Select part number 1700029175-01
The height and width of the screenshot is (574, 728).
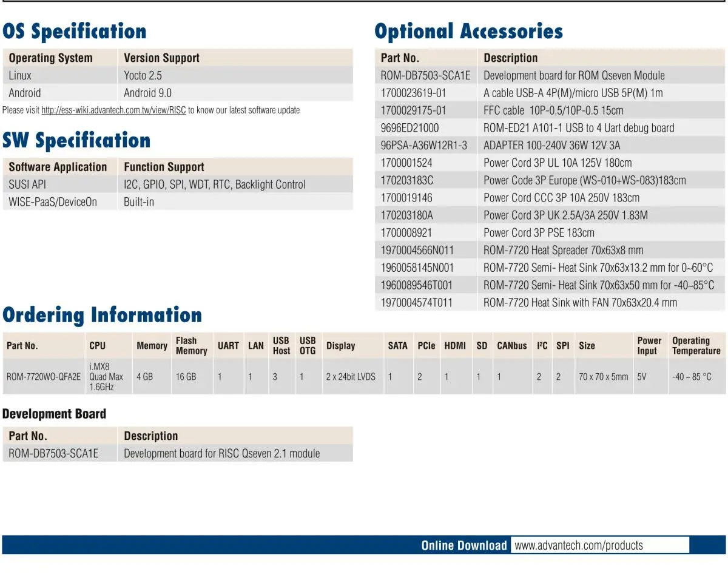pyautogui.click(x=413, y=110)
